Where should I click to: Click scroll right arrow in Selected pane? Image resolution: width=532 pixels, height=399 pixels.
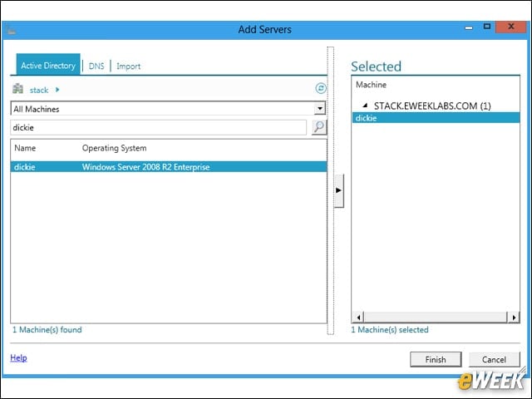(x=514, y=318)
